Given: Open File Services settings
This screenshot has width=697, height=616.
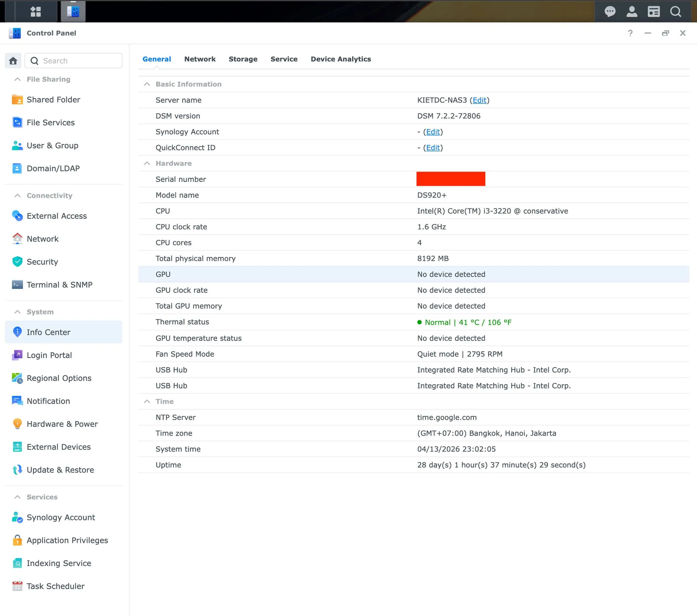Looking at the screenshot, I should click(x=64, y=123).
